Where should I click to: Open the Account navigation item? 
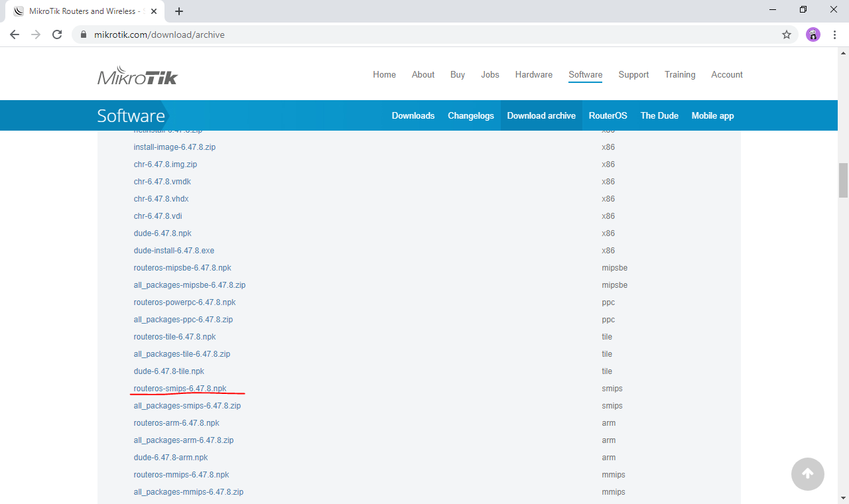pos(727,74)
